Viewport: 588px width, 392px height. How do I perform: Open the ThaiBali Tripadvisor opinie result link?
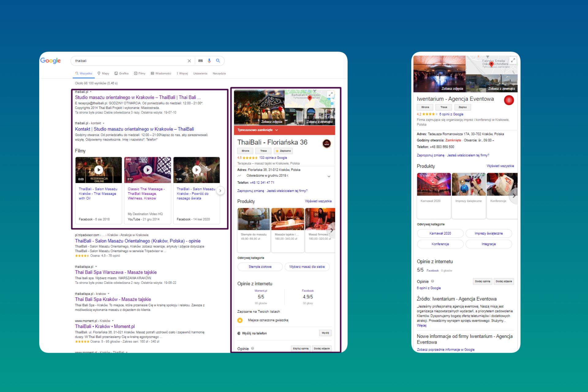(x=138, y=241)
